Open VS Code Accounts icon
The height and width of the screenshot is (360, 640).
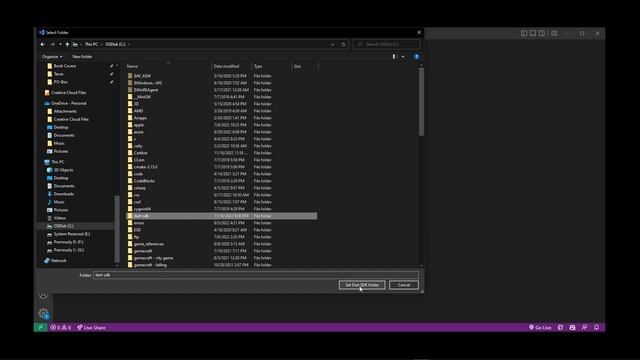tap(44, 295)
